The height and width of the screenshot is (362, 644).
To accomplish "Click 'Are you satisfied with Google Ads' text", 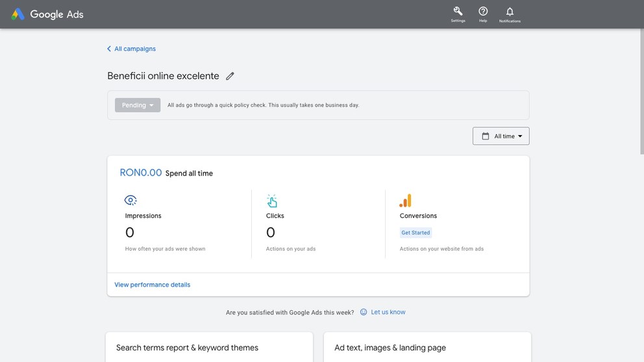I will pos(290,313).
